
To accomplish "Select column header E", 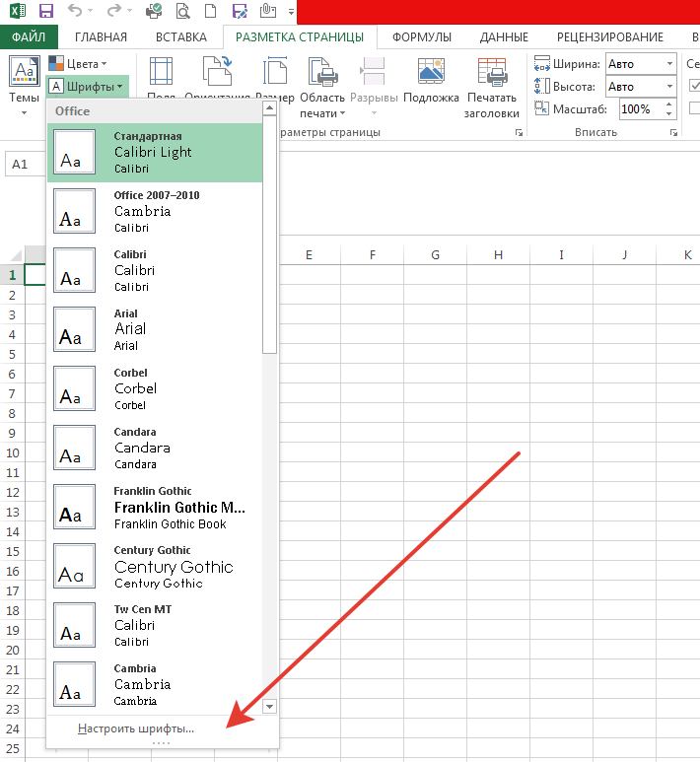I will tap(309, 254).
